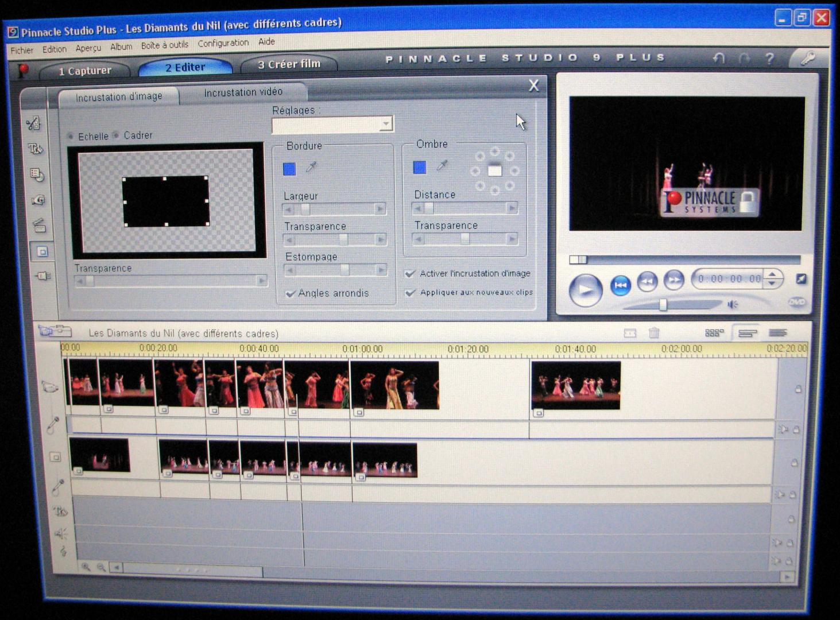Click the razor blade split clip icon

pos(630,333)
